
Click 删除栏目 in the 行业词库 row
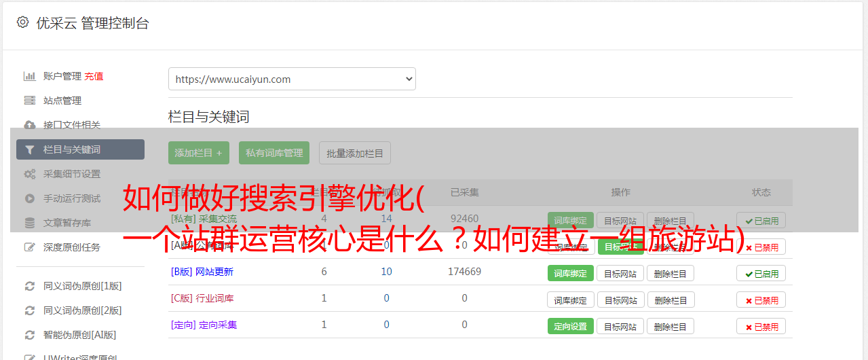click(x=671, y=300)
